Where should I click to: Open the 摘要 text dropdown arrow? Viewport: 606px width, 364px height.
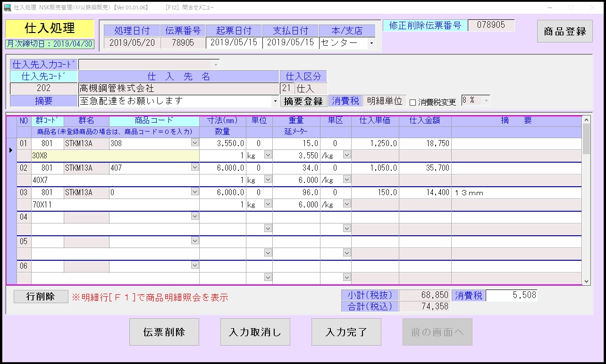coord(276,101)
